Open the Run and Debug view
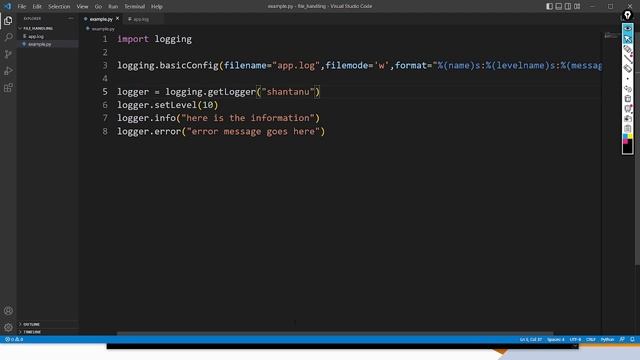The height and width of the screenshot is (360, 640). 8,71
